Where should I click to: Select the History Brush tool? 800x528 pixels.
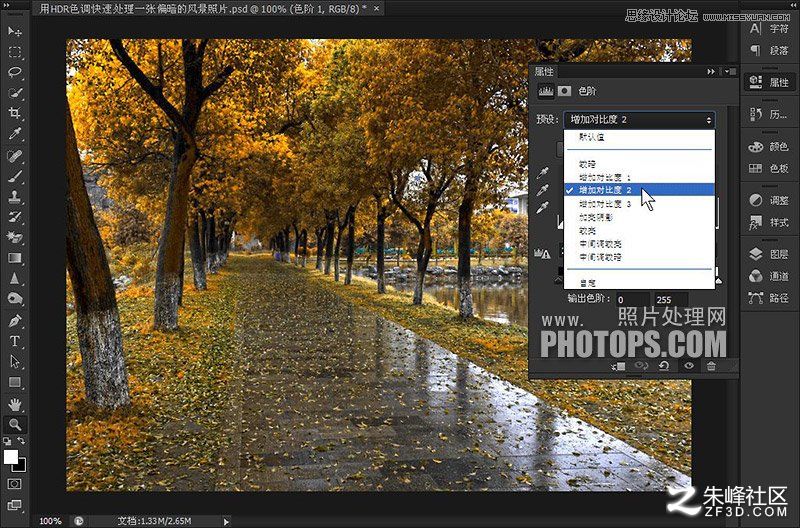14,217
